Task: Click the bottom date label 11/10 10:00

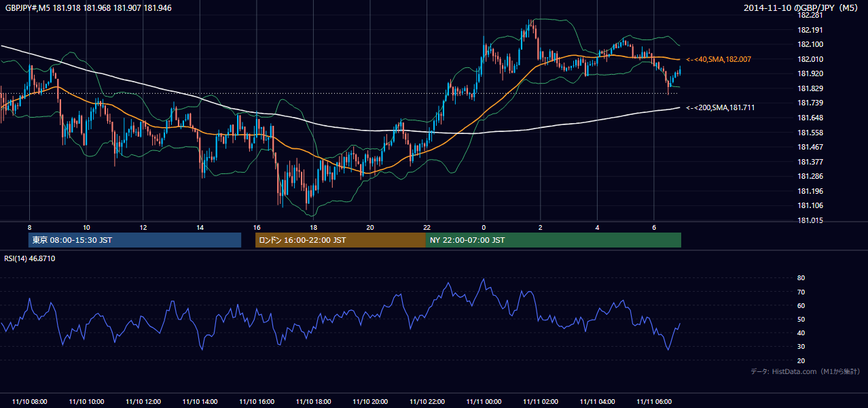Action: tap(86, 402)
